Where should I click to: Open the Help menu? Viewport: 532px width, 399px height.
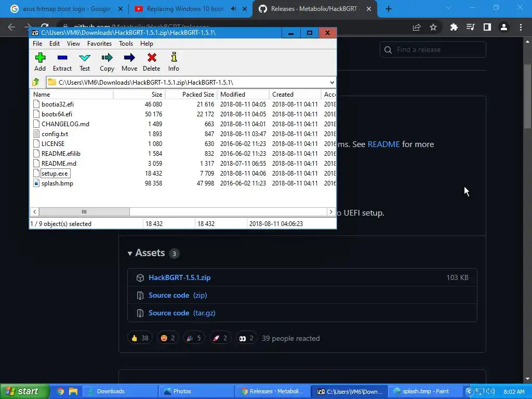point(147,44)
